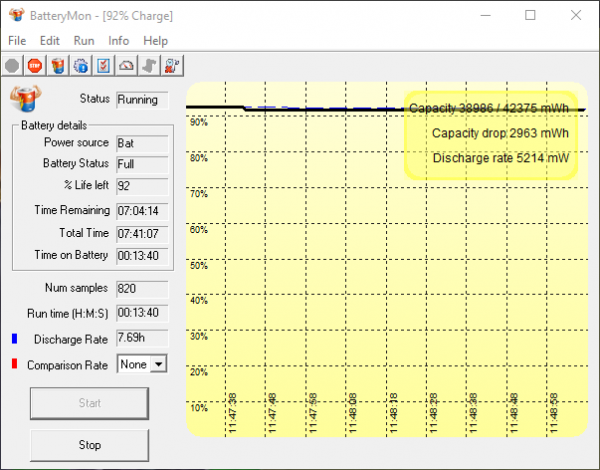Click the 90% axis label on the chart
600x470 pixels.
199,122
